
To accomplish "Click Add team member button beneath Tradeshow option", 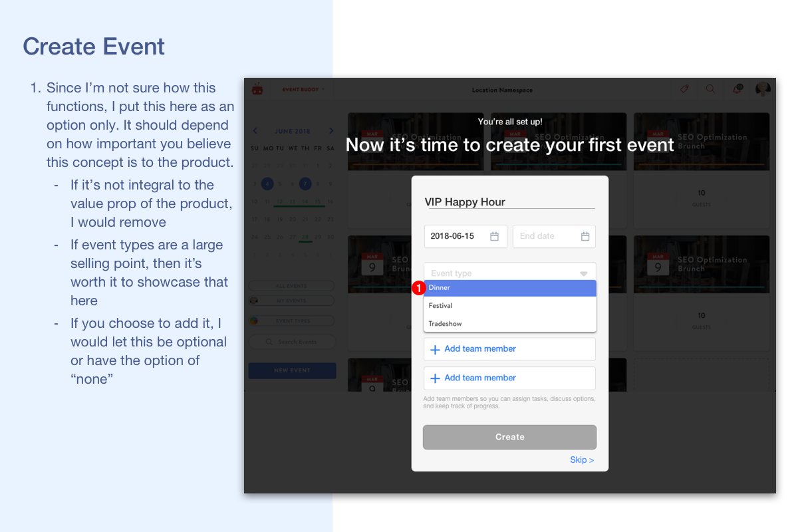I will (510, 349).
